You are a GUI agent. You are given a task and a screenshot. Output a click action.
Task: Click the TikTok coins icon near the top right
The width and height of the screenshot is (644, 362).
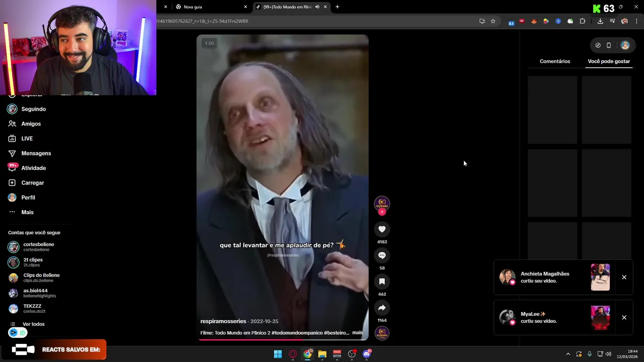point(598,45)
